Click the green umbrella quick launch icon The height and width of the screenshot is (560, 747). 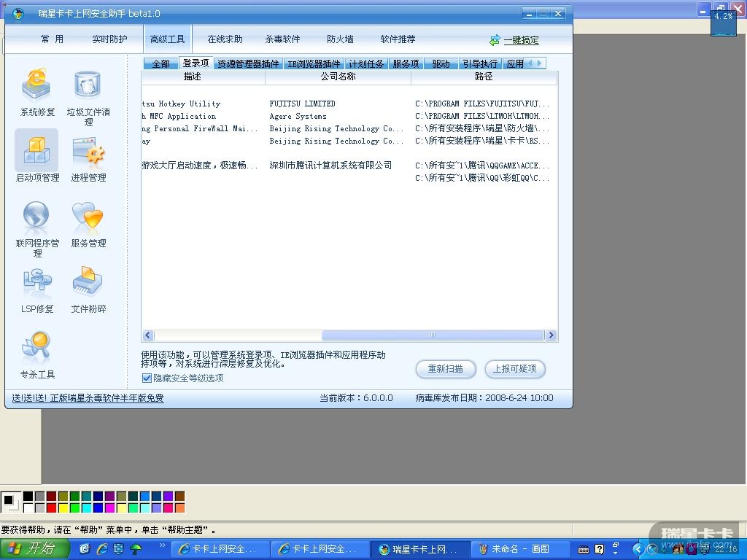(x=136, y=549)
